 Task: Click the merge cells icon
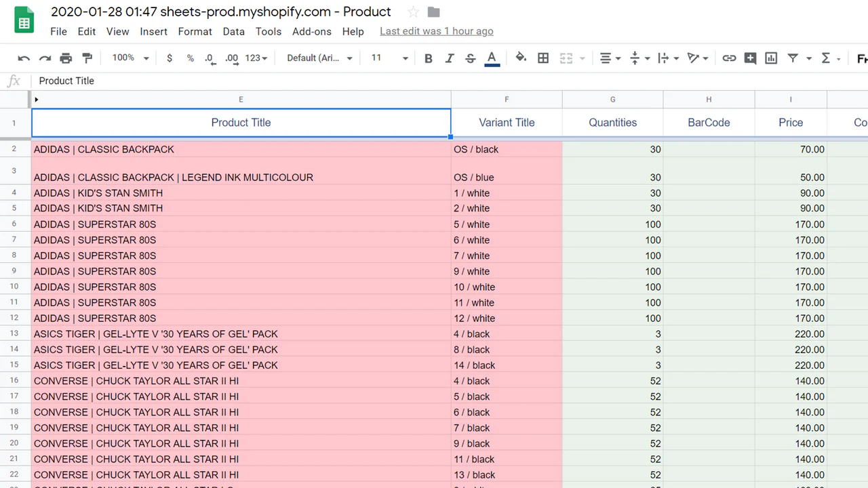566,58
